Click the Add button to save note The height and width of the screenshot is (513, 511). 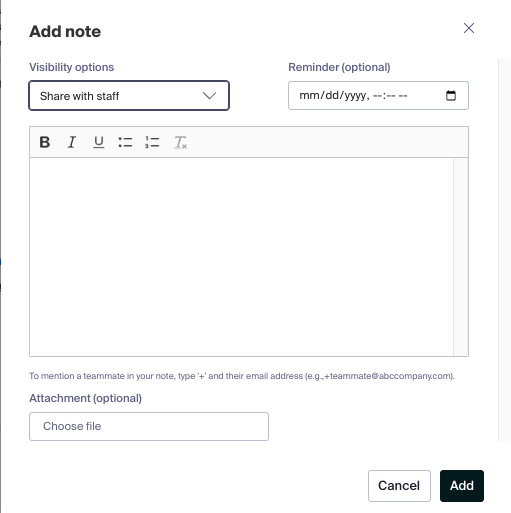pyautogui.click(x=462, y=486)
